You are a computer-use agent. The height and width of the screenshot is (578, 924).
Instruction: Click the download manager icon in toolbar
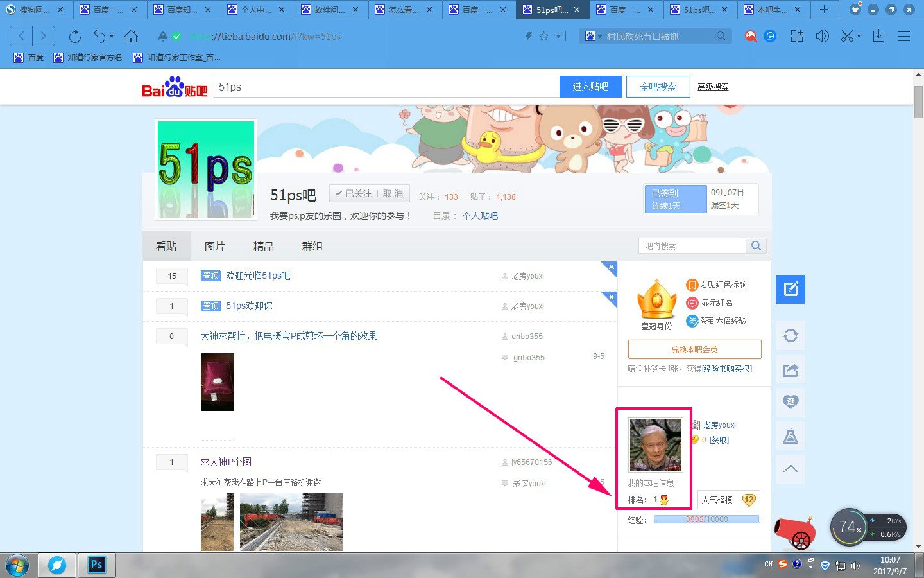pos(879,36)
